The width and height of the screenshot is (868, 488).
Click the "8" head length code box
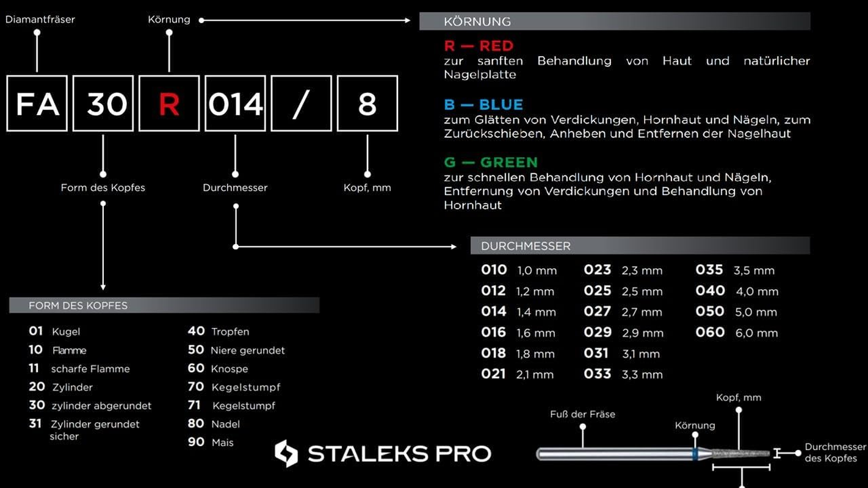[367, 104]
